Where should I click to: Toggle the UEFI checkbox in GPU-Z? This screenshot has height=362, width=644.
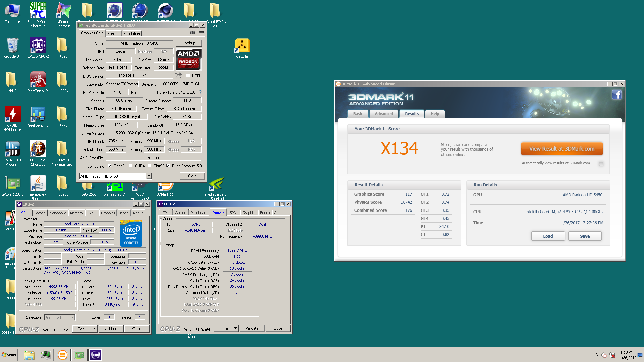click(x=188, y=76)
